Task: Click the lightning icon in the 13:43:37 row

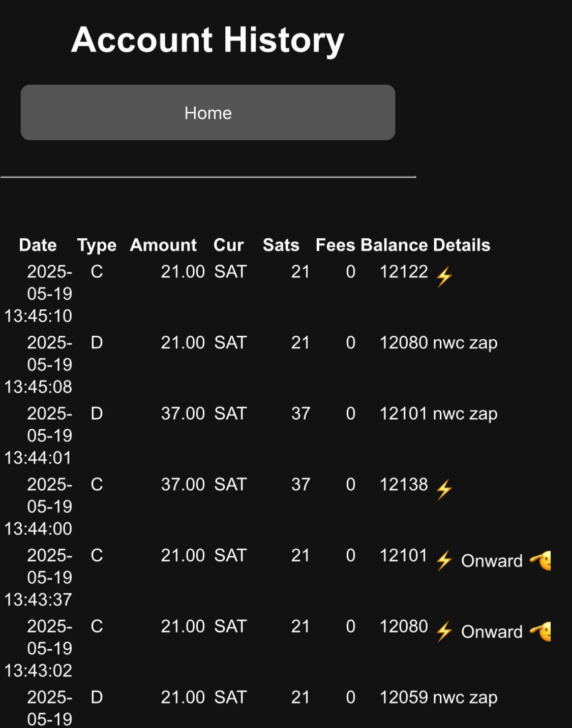Action: pyautogui.click(x=444, y=561)
